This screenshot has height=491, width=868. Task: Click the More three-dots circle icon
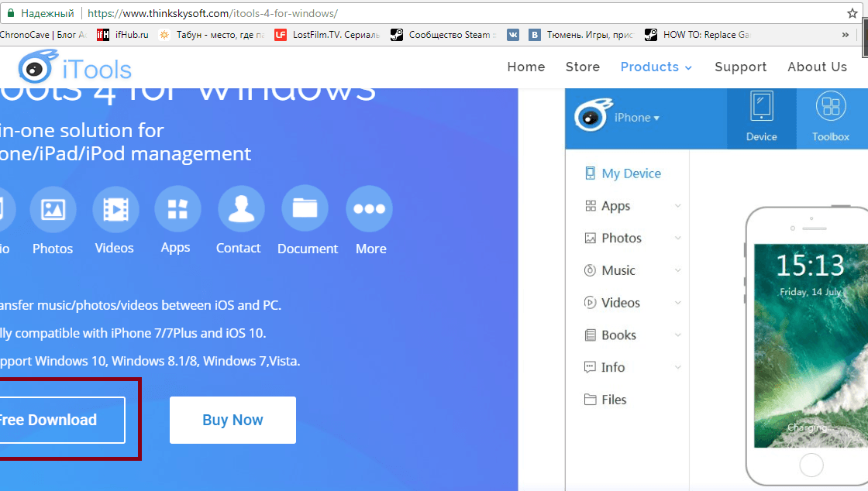369,209
